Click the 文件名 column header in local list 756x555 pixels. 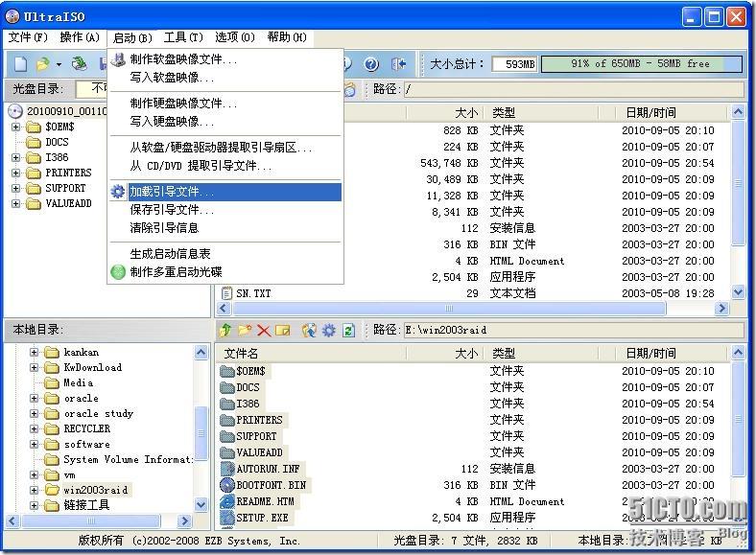[311, 354]
